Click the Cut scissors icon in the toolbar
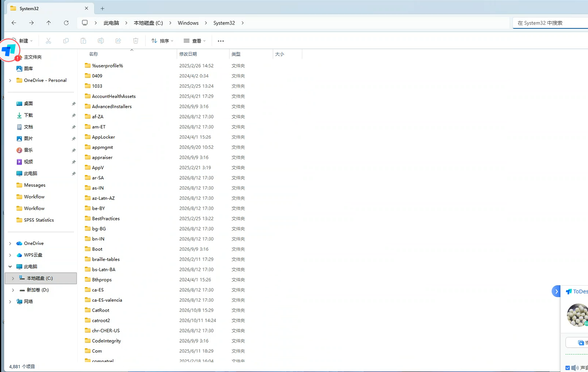This screenshot has height=372, width=588. point(49,41)
